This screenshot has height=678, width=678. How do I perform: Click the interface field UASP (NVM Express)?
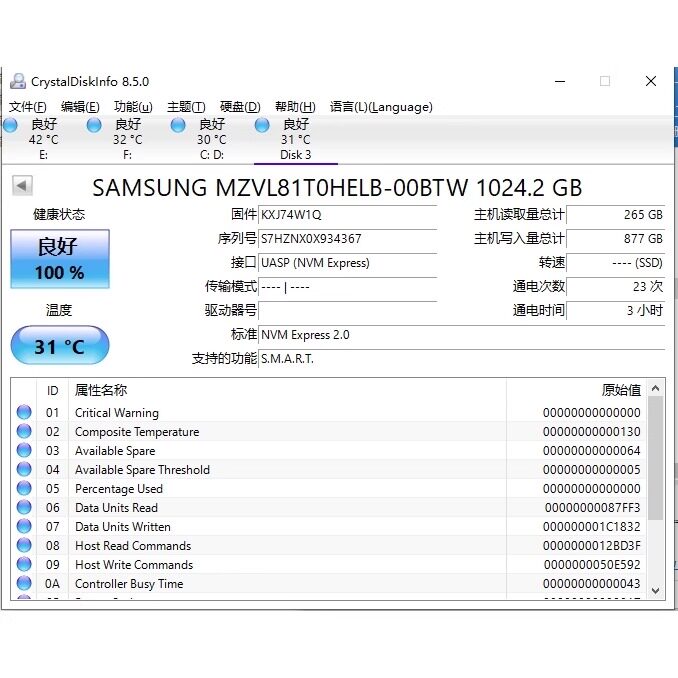click(348, 263)
